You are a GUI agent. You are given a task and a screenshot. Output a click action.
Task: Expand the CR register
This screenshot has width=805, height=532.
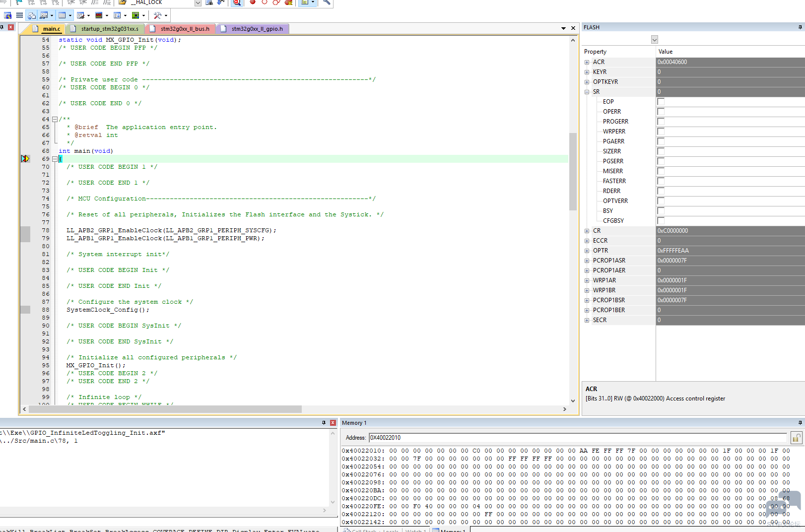587,231
